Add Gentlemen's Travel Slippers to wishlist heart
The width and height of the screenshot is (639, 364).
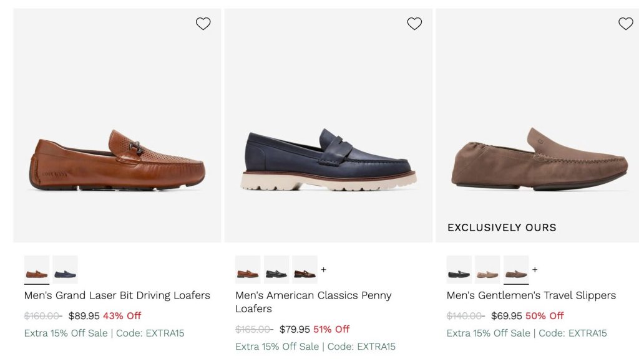pos(625,24)
